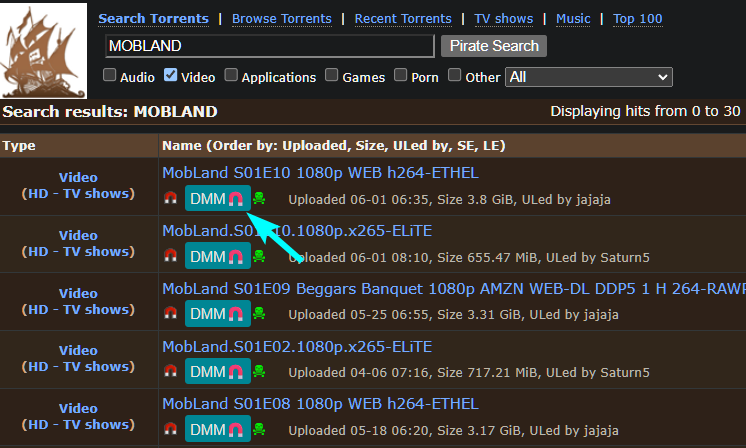Click HD - TV shows link in S01E10 x265-ELiTE row

coord(78,252)
